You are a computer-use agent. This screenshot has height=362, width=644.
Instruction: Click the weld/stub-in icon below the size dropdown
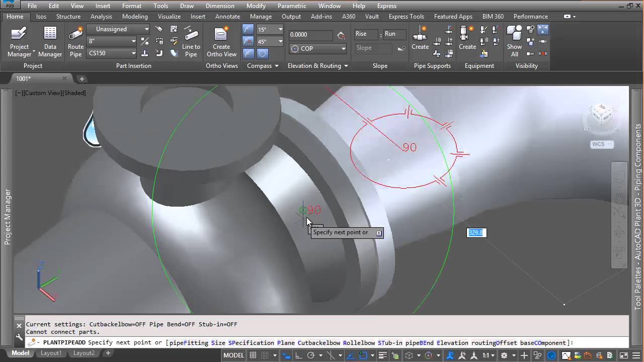point(144,52)
